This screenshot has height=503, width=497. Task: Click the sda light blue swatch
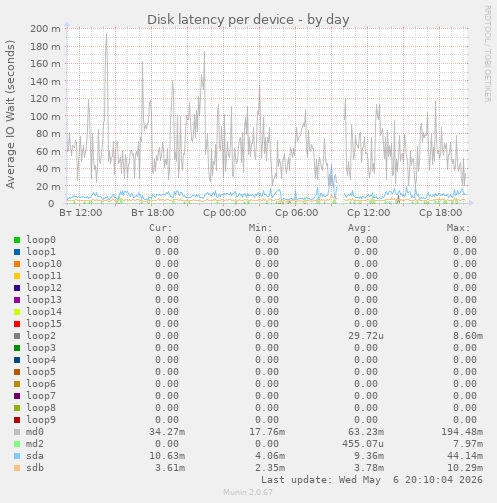[17, 456]
